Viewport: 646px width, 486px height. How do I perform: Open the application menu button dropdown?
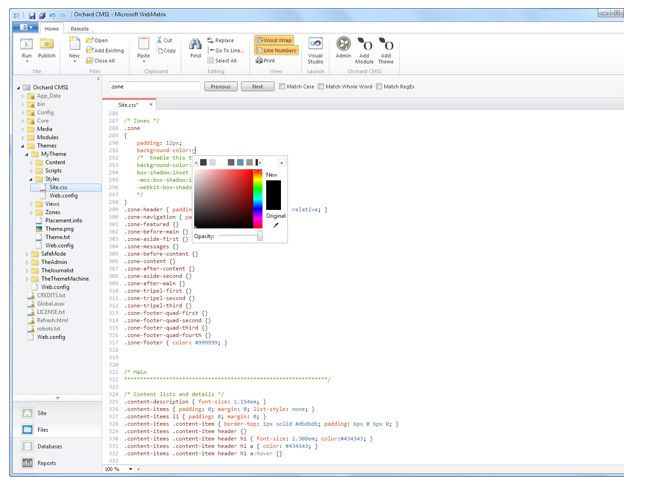point(25,27)
